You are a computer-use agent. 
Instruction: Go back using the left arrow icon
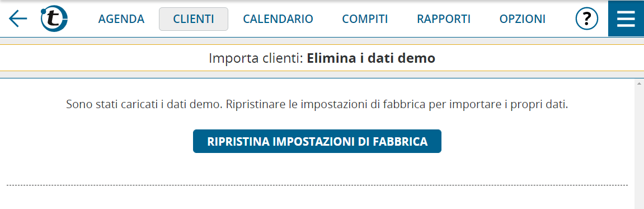(x=18, y=18)
